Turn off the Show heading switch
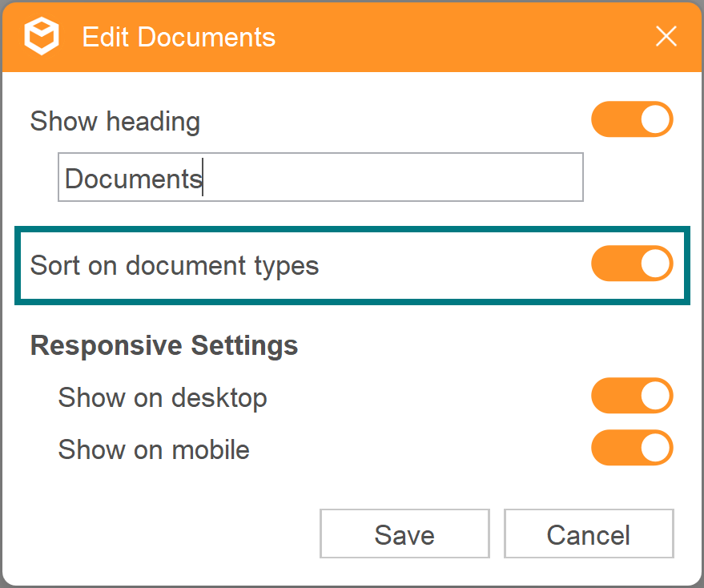The width and height of the screenshot is (704, 588). tap(632, 120)
